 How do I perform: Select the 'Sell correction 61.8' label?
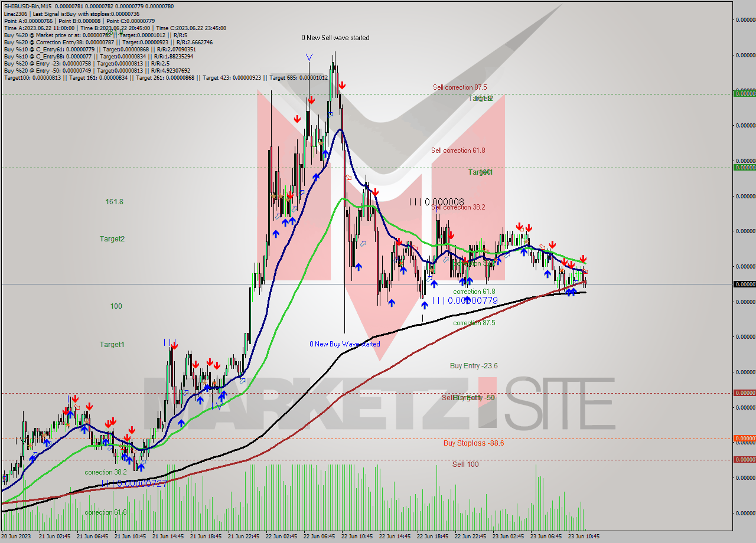[x=458, y=151]
